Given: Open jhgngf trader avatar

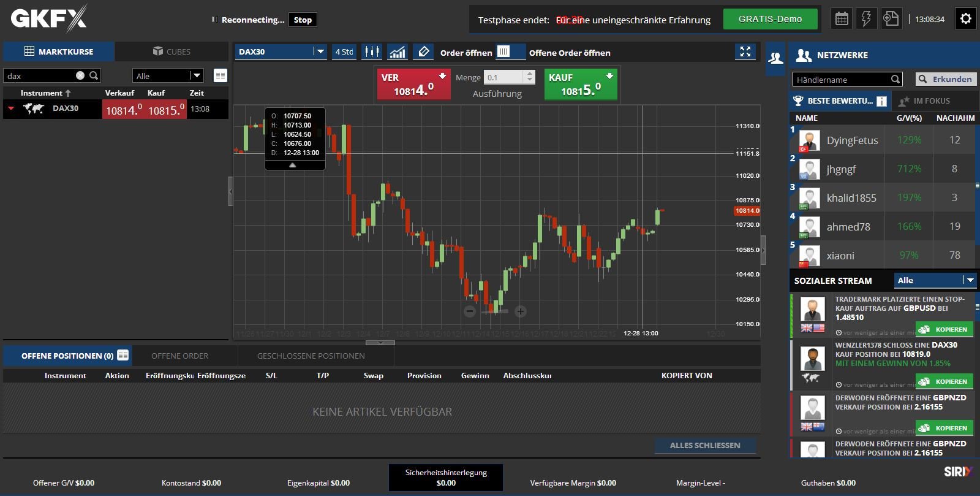Looking at the screenshot, I should 809,169.
